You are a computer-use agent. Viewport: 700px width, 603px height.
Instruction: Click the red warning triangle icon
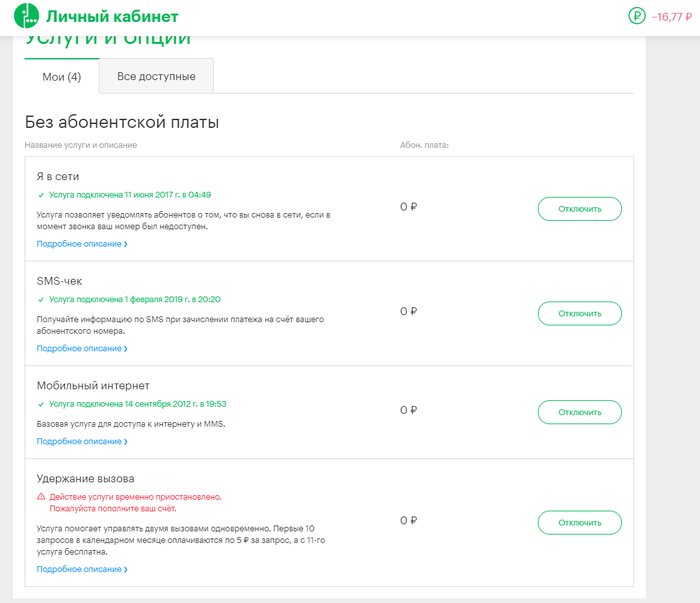pos(41,496)
